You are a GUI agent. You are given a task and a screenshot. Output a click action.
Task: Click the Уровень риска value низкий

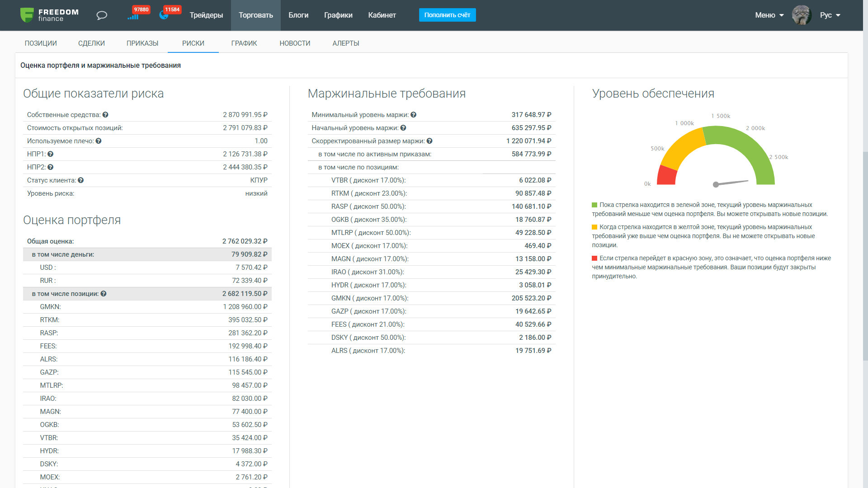(256, 193)
